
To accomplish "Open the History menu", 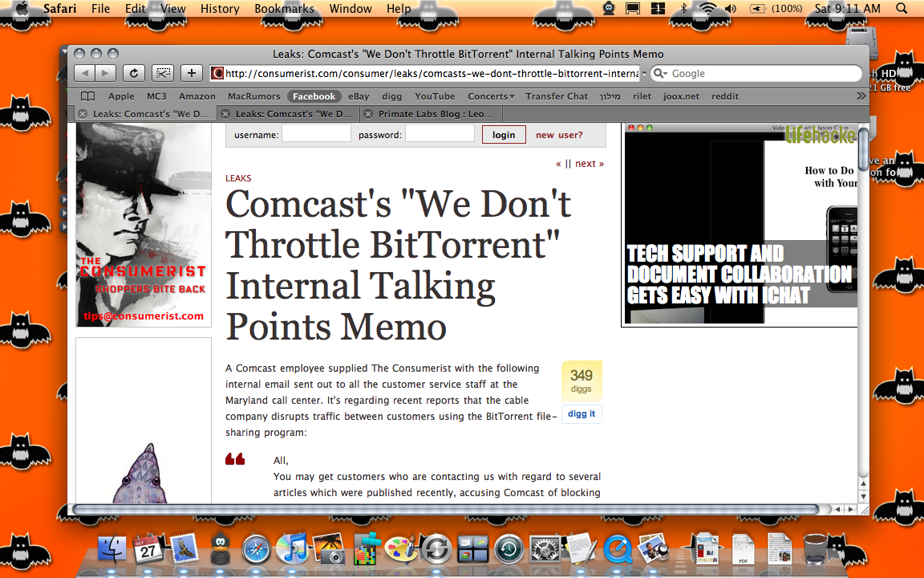I will pos(220,8).
